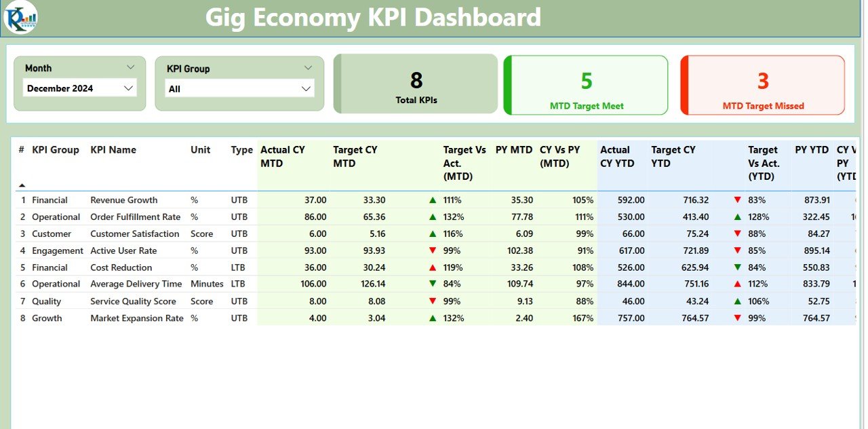This screenshot has width=868, height=429.
Task: Click red down arrow in Active User Rate MTD
Action: [x=433, y=251]
